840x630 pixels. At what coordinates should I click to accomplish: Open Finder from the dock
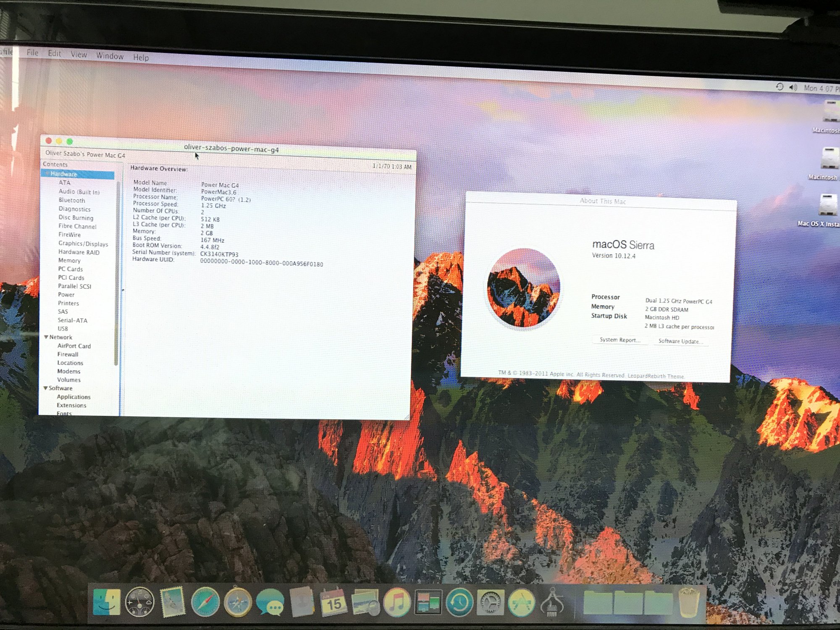coord(107,602)
